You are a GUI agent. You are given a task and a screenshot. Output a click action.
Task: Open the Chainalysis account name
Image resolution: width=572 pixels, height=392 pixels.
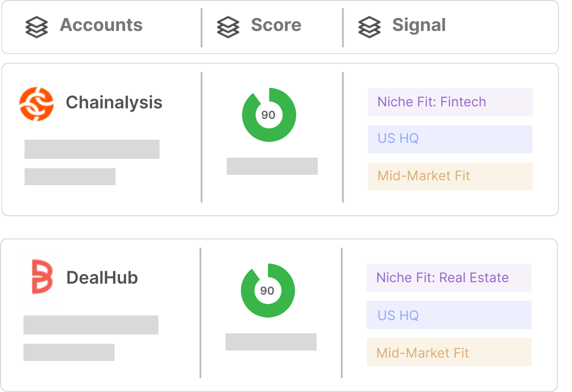(x=114, y=102)
